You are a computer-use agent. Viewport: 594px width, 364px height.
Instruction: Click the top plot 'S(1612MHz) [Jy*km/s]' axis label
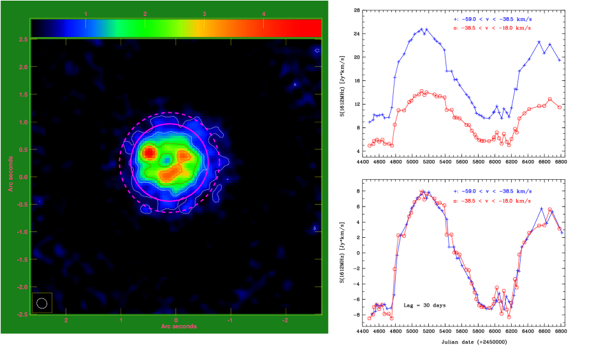click(x=342, y=86)
